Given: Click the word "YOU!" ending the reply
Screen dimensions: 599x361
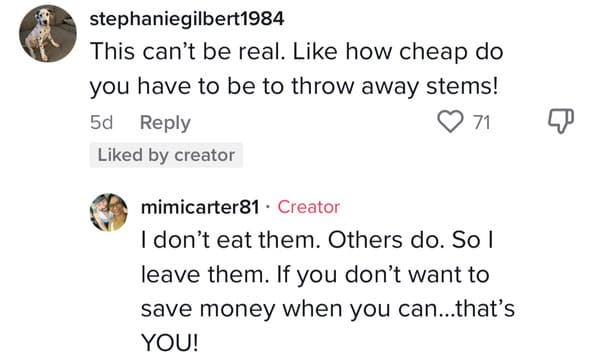Looking at the screenshot, I should pos(170,343).
